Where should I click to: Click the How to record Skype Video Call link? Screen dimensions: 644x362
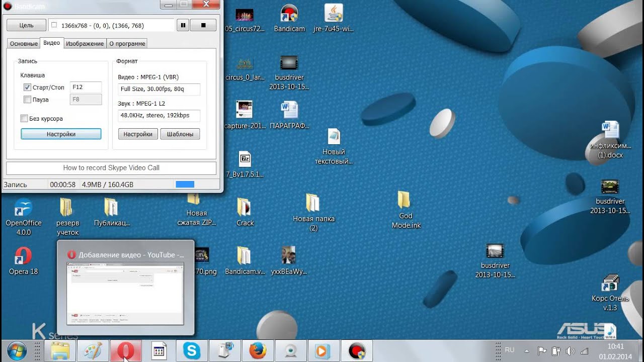coord(111,168)
